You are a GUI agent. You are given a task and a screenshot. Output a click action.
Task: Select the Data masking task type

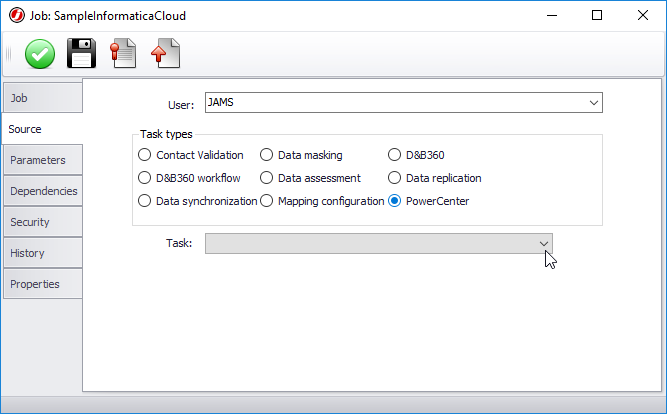tap(266, 155)
